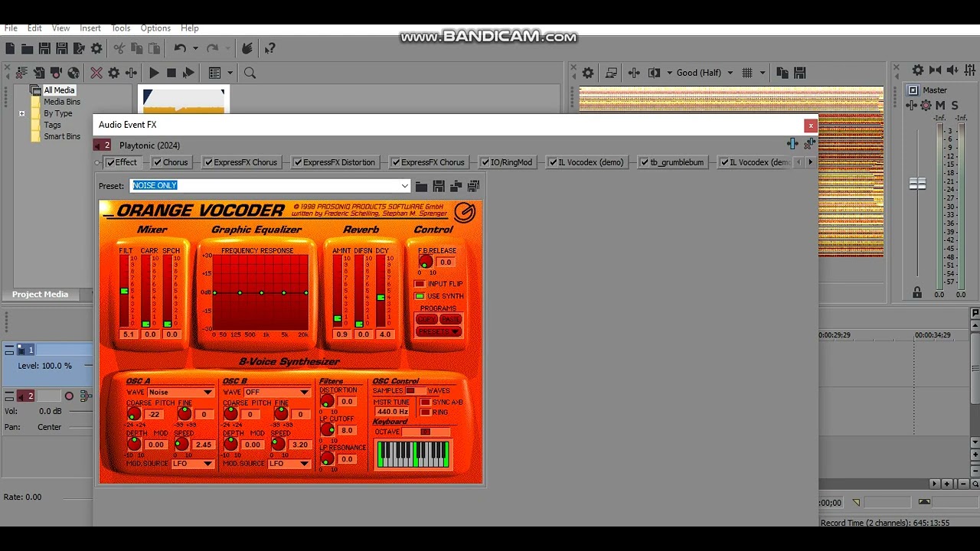
Task: Click the red X remove media icon
Action: 96,73
